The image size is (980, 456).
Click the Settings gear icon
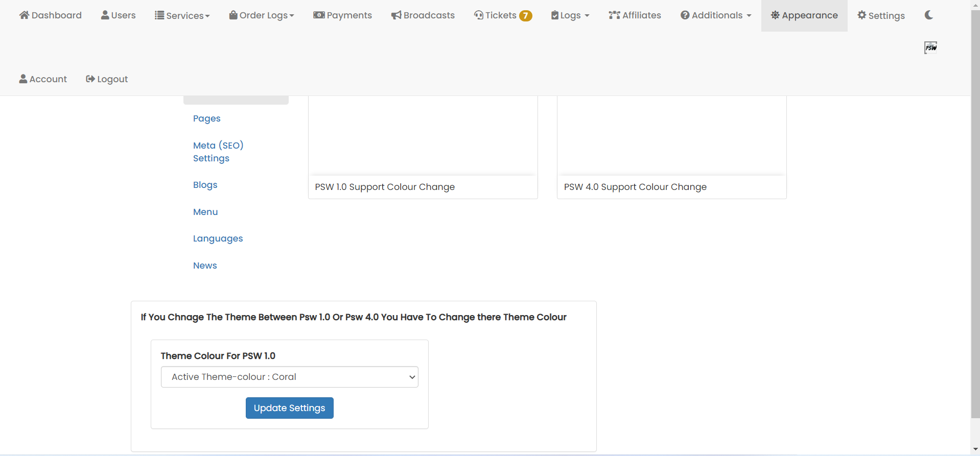point(862,15)
